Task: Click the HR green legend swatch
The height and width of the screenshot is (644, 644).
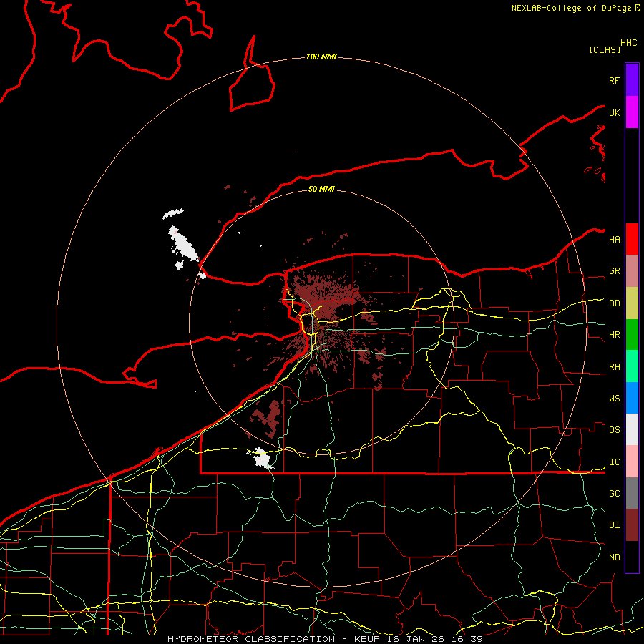Action: coord(632,335)
